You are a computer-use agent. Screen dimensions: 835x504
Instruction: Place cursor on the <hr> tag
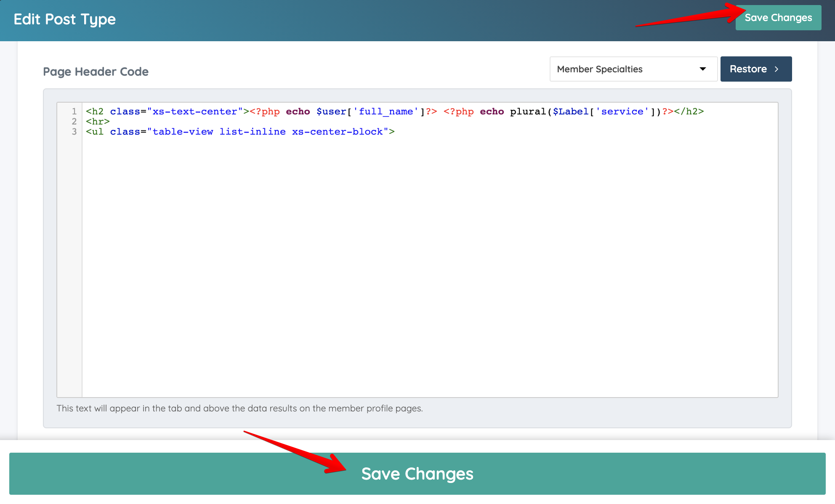98,122
